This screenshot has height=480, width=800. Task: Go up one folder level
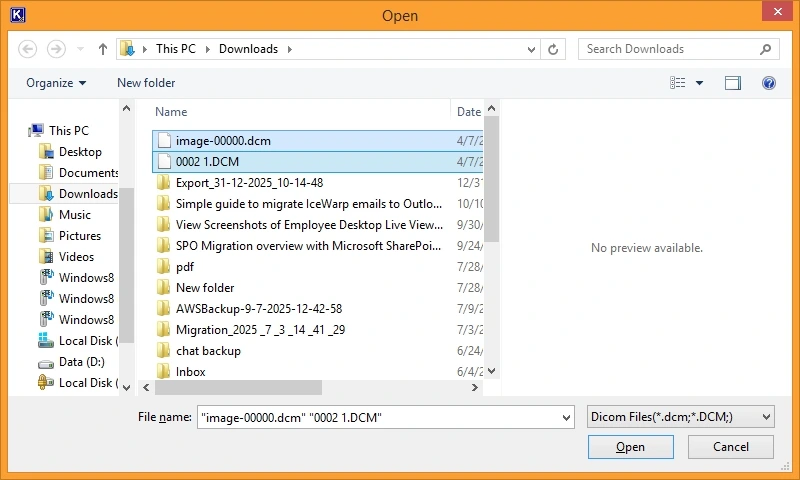point(103,49)
